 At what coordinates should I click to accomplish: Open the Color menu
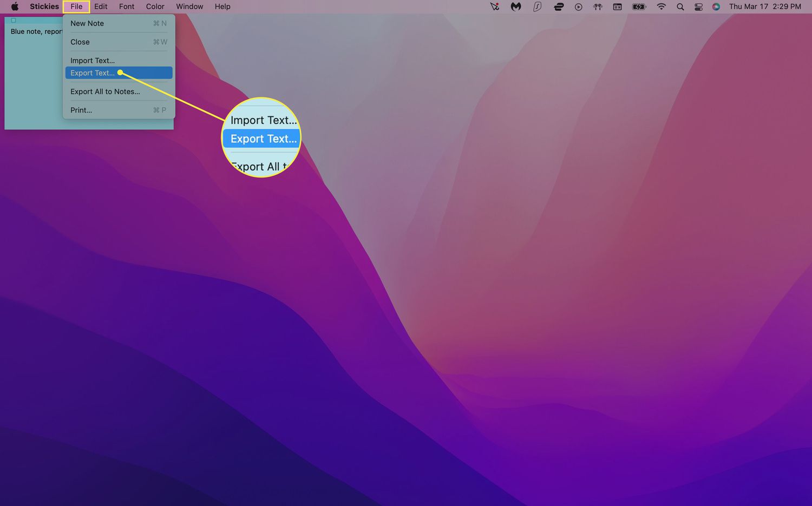tap(155, 6)
